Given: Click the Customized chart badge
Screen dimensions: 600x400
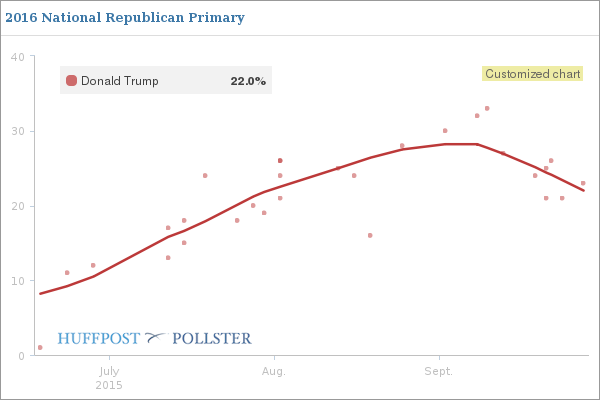Looking at the screenshot, I should pyautogui.click(x=532, y=73).
